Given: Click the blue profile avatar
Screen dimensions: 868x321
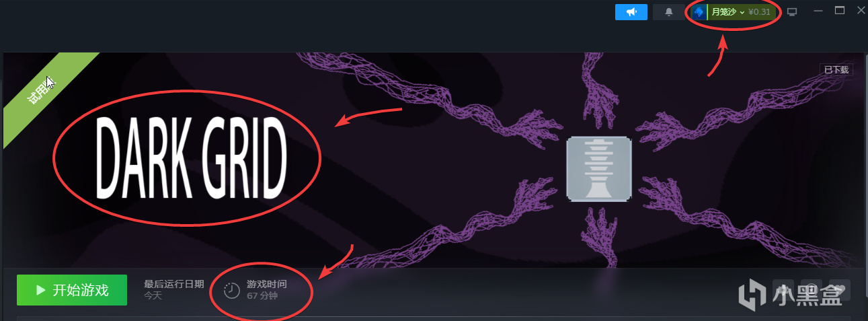Looking at the screenshot, I should coord(699,12).
